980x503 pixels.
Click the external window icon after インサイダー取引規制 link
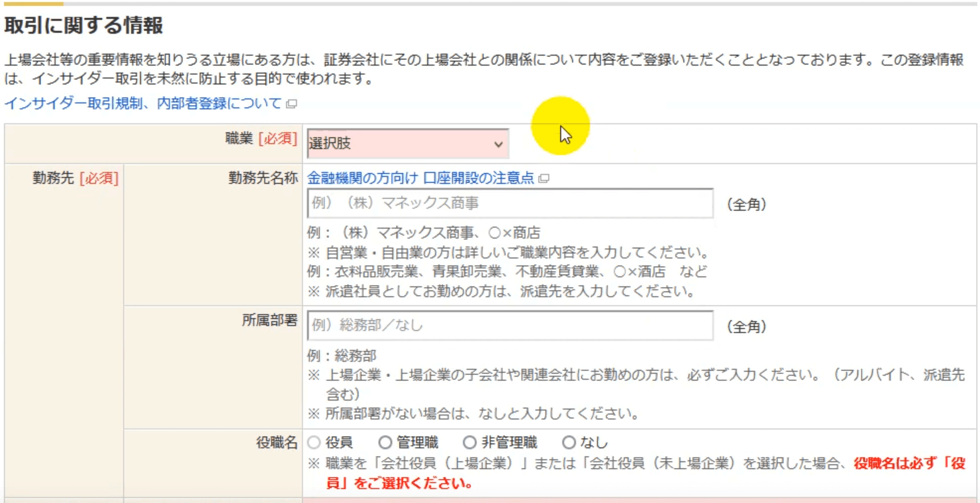(x=289, y=103)
